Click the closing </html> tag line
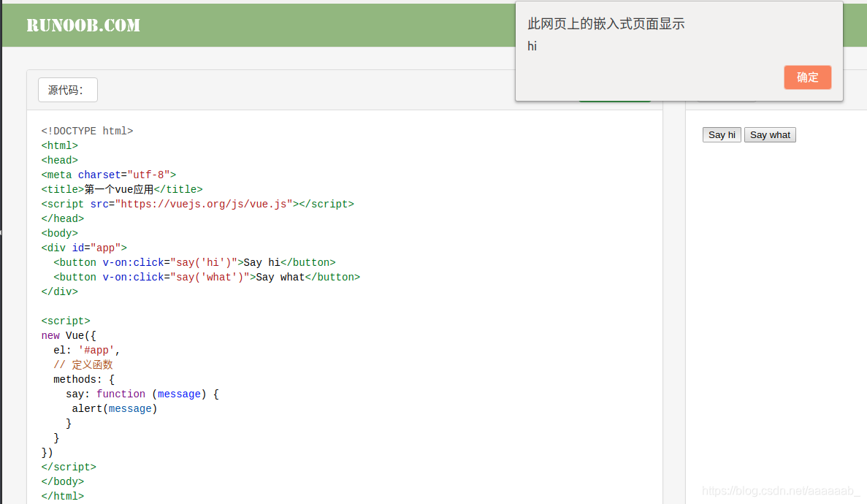 point(63,497)
